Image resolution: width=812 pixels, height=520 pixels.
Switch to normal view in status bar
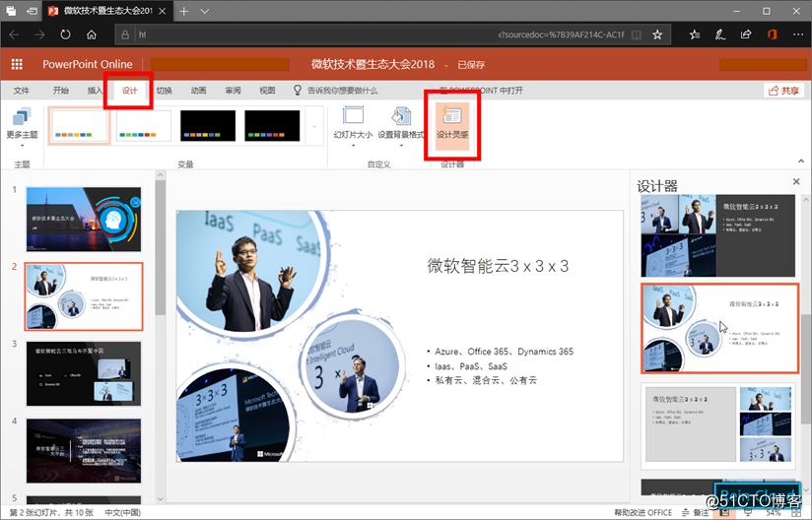pyautogui.click(x=724, y=512)
